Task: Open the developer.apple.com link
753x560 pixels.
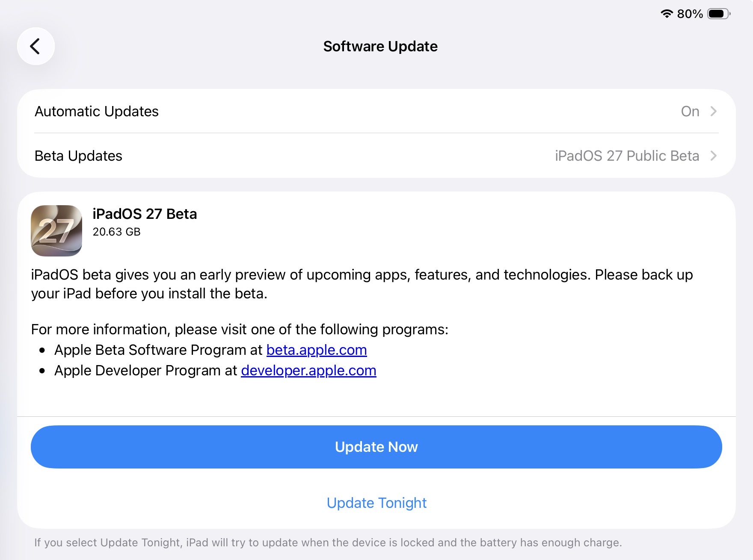Action: 308,371
